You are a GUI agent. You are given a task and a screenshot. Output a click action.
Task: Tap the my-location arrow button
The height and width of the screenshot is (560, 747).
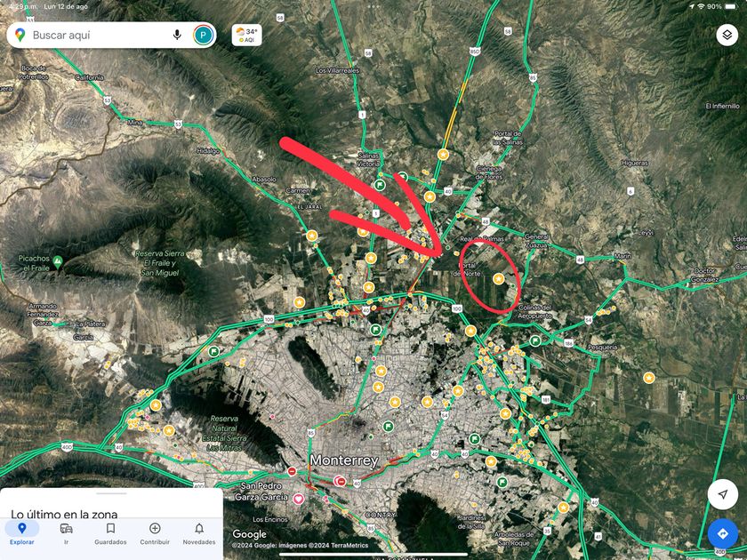[723, 494]
